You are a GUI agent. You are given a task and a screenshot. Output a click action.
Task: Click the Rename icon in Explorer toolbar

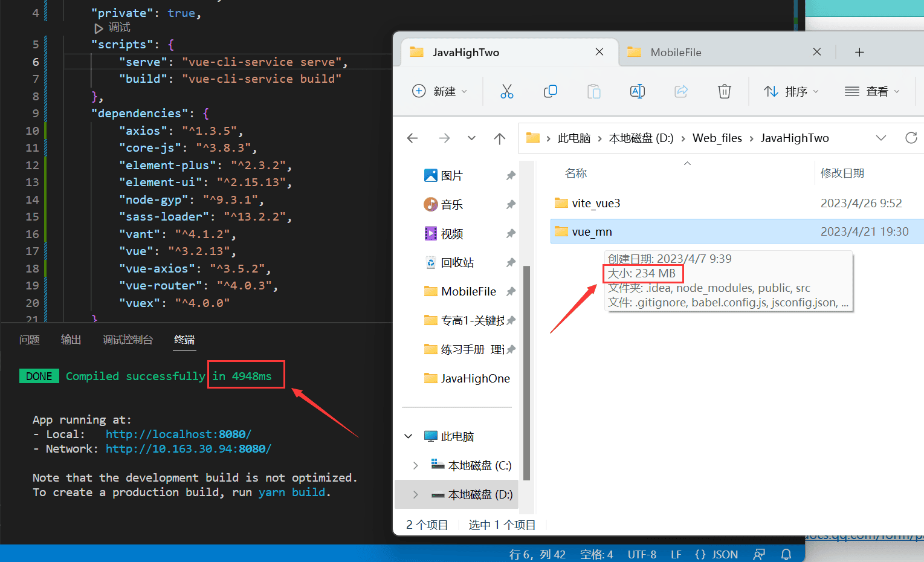[x=637, y=91]
